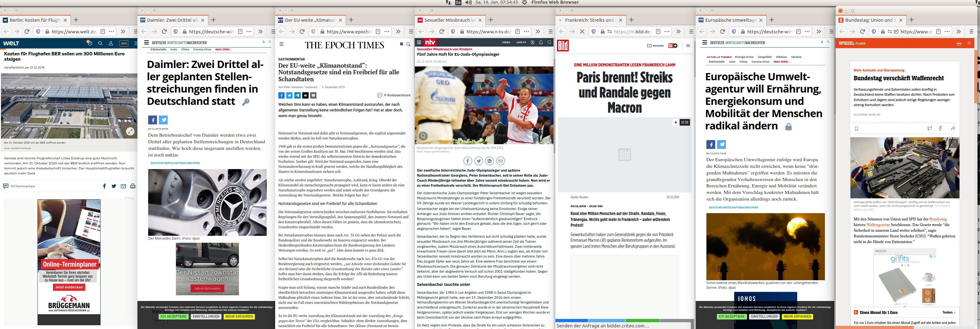The image size is (980, 329).
Task: Open page actions dots in Spiegel window
Action: 947,31
